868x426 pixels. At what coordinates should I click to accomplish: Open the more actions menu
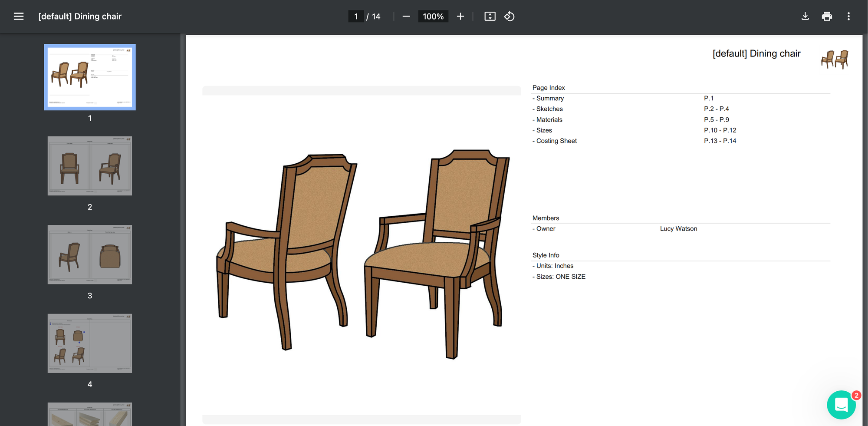[x=848, y=17]
